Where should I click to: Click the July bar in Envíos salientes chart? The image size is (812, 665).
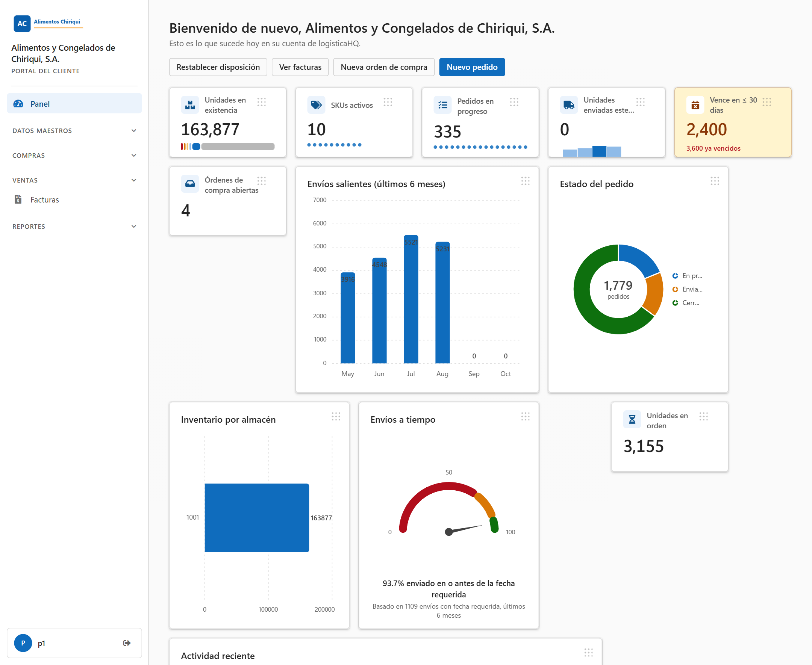(411, 299)
